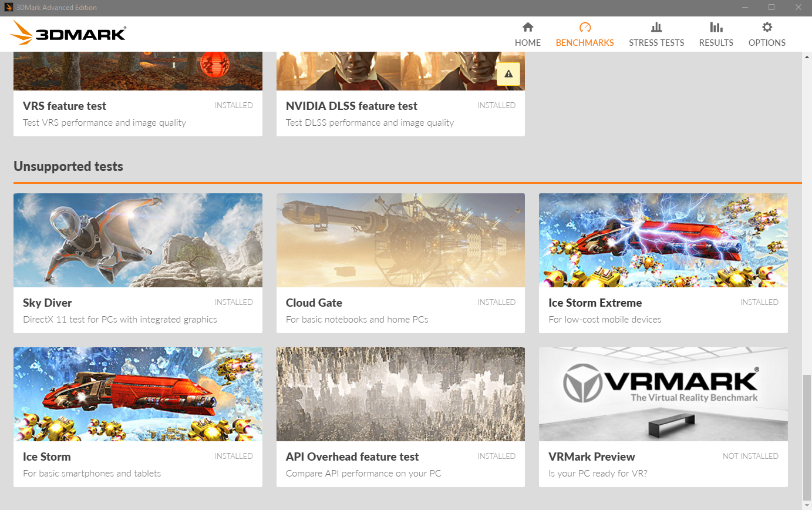Click INSTALLED status on Cloud Gate card
Image resolution: width=812 pixels, height=510 pixels.
[497, 302]
